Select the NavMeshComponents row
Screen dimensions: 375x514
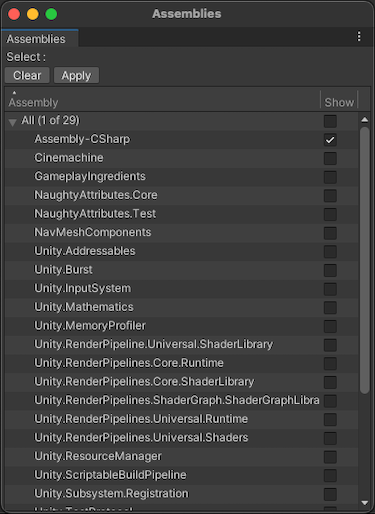coord(182,233)
